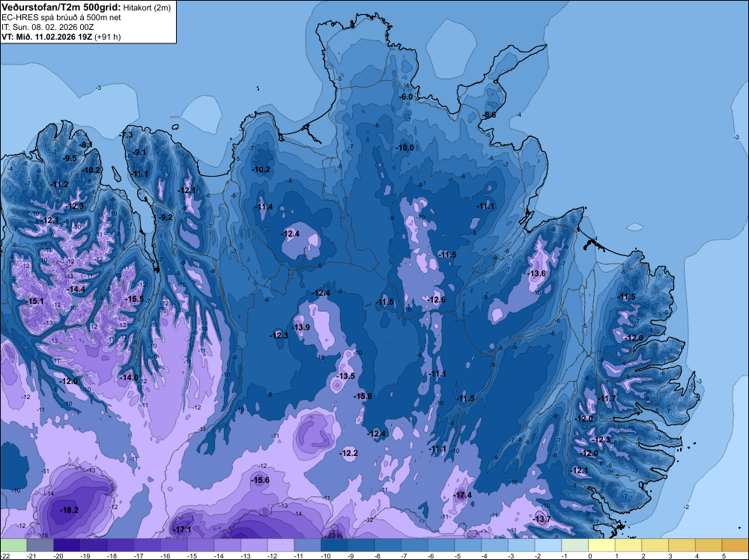Click the -9.2 temperature label

165,217
